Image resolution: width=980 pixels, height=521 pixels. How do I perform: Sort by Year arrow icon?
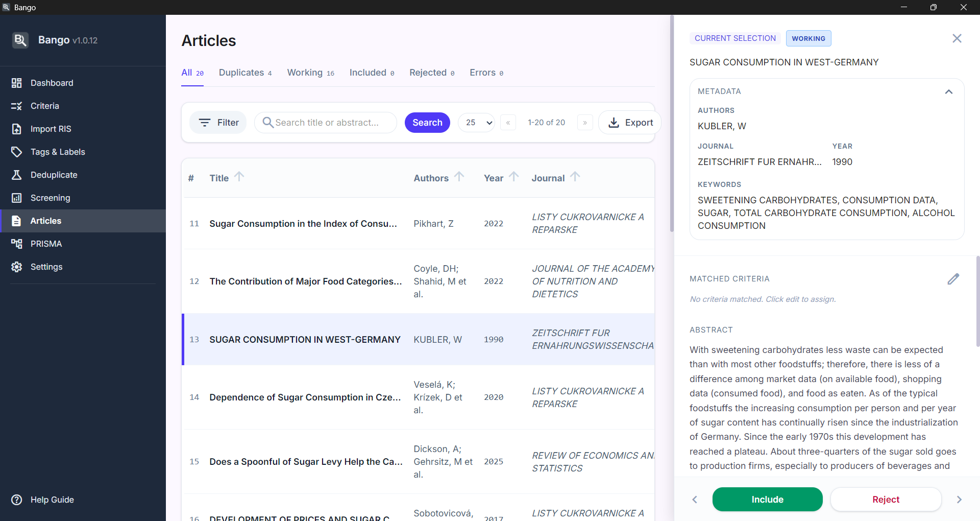point(513,177)
